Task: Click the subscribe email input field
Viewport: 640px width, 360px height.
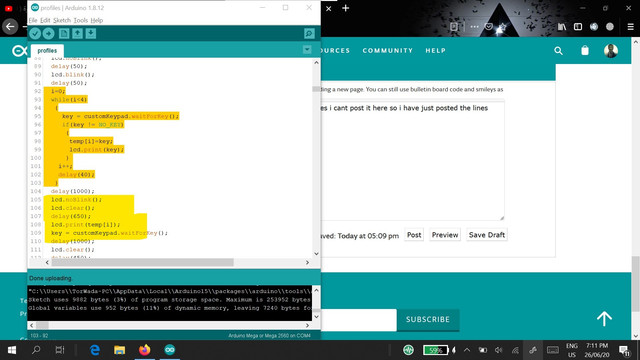Action: (358, 320)
